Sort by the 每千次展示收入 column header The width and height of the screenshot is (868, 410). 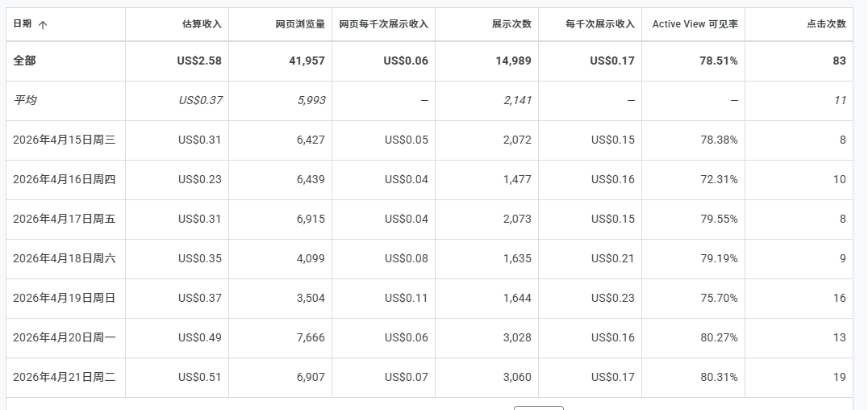(x=600, y=24)
